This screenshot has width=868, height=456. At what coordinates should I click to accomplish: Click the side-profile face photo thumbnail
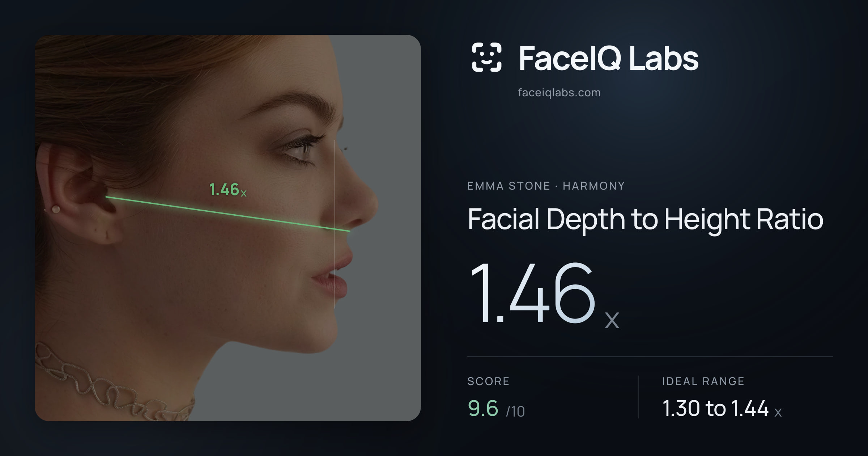tap(227, 228)
